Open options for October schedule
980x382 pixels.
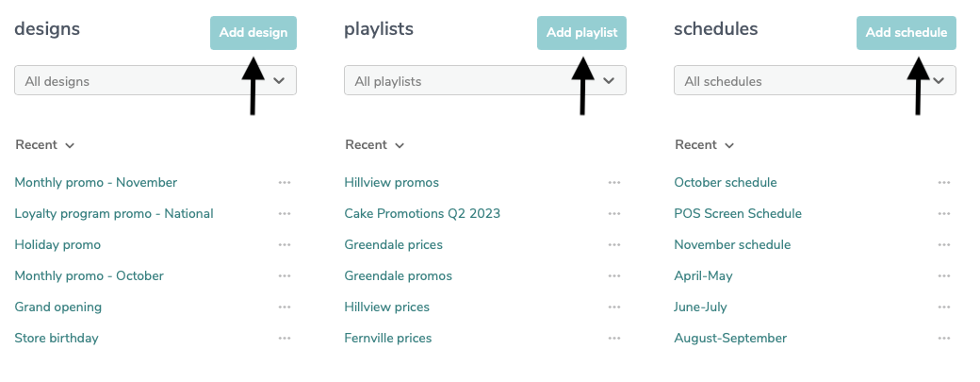click(944, 183)
